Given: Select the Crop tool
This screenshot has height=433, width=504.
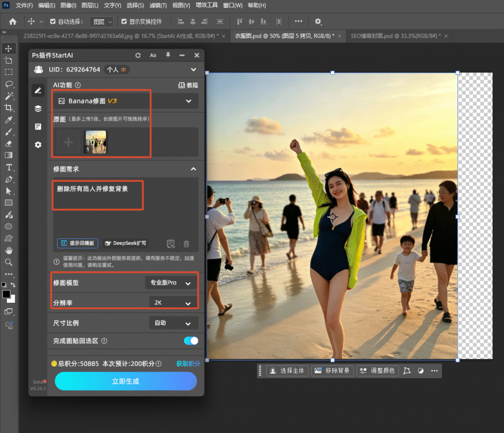Looking at the screenshot, I should 9,108.
